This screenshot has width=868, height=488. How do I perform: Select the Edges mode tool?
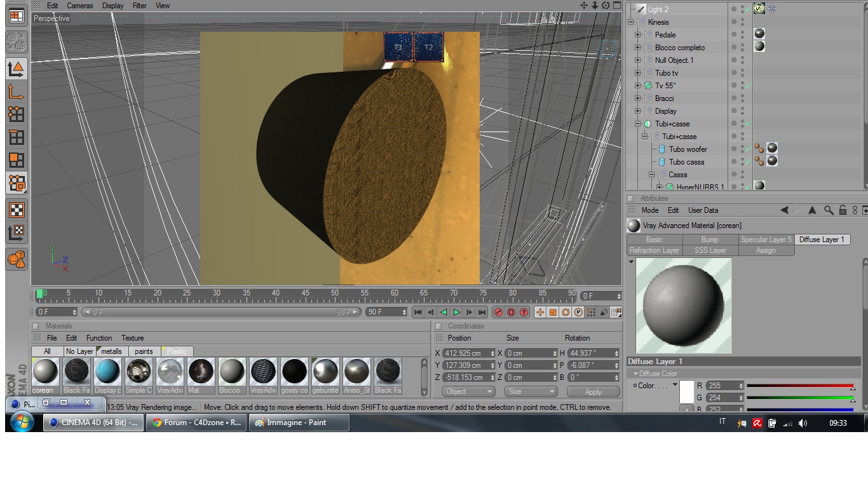pos(17,137)
